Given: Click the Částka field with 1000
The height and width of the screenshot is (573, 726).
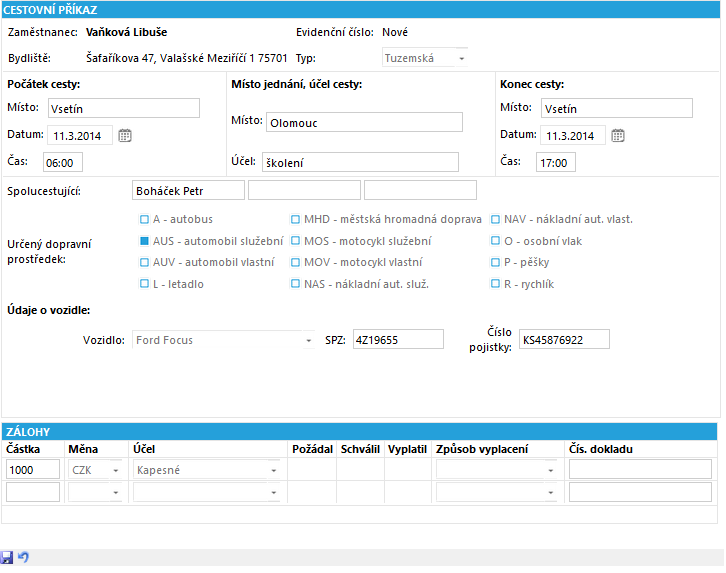Looking at the screenshot, I should [33, 469].
